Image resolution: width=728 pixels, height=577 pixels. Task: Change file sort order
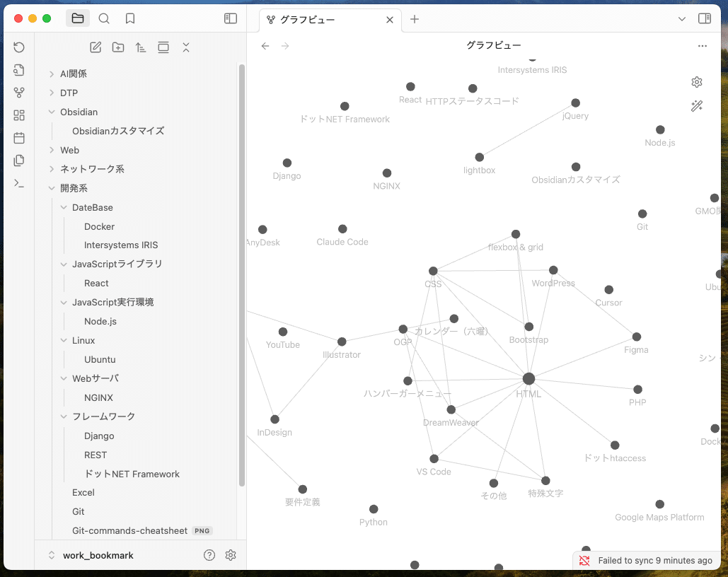coord(141,47)
